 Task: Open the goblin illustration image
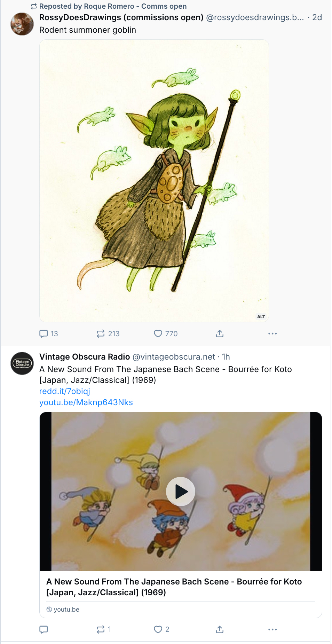tap(154, 181)
